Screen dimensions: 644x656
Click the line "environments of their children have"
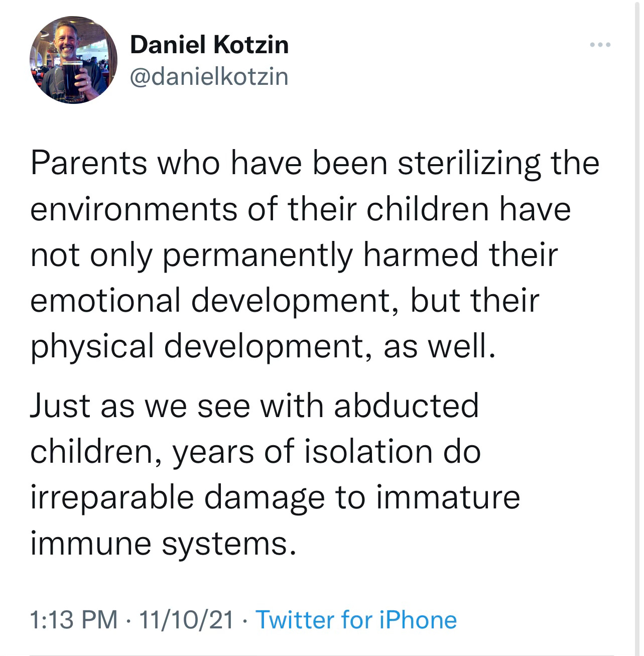pyautogui.click(x=301, y=209)
